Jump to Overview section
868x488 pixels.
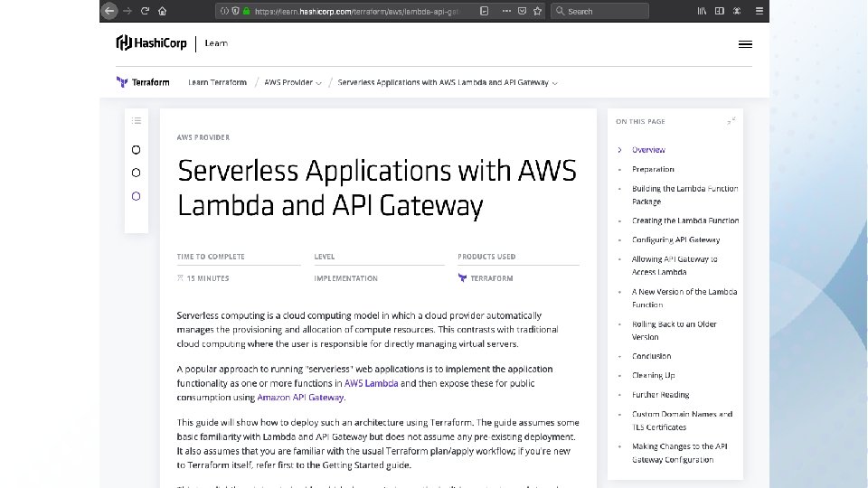point(648,150)
